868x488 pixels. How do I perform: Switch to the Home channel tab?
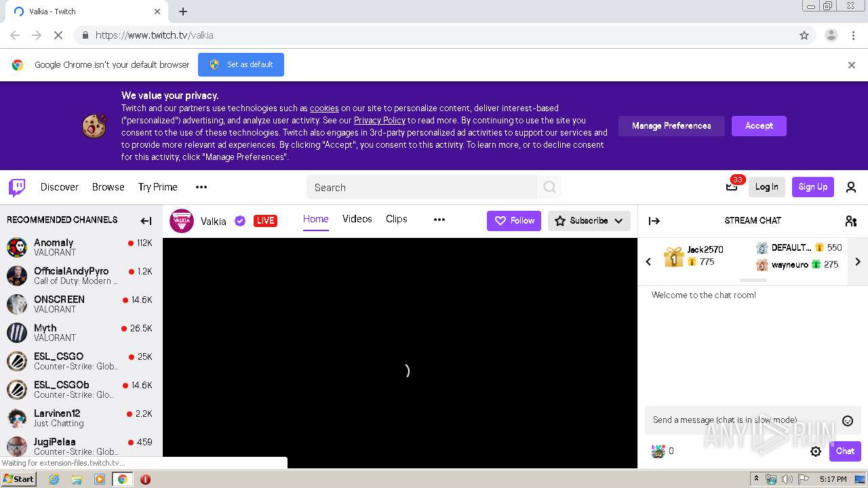316,219
